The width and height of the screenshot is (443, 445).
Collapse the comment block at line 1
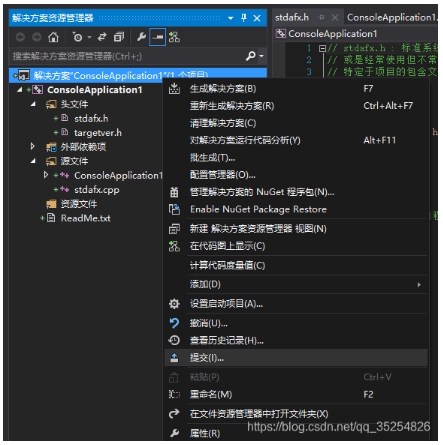322,48
